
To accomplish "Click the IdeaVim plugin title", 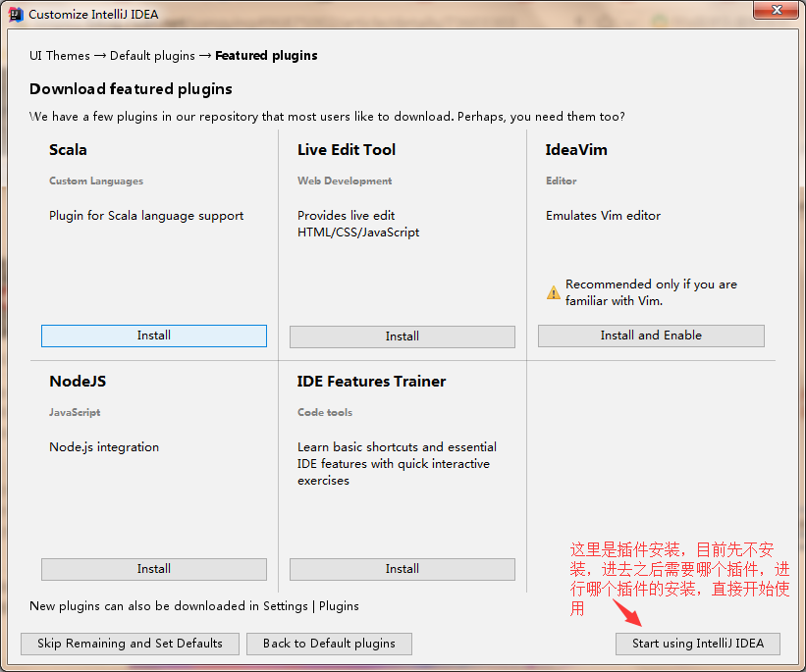I will click(576, 149).
